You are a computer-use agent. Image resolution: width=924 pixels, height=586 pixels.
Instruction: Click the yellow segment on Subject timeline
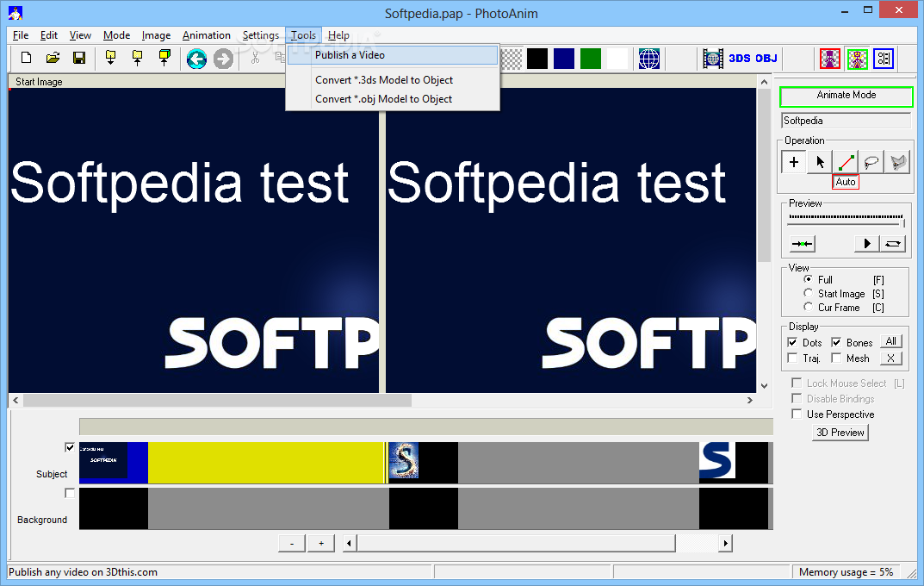pyautogui.click(x=266, y=463)
